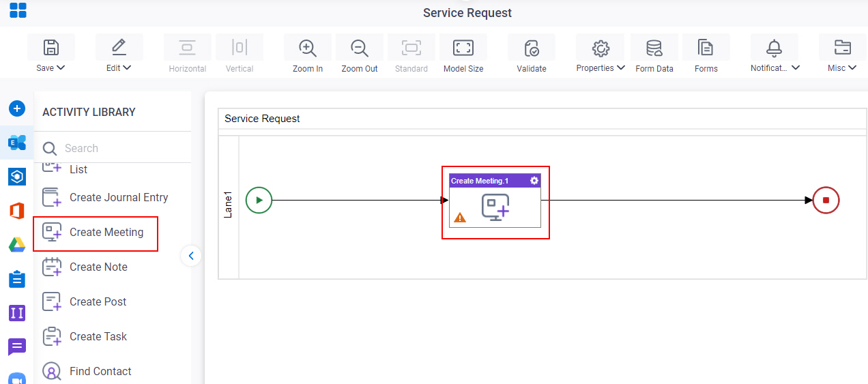Select the Google Drive sidebar icon
This screenshot has height=384, width=868.
coord(17,245)
